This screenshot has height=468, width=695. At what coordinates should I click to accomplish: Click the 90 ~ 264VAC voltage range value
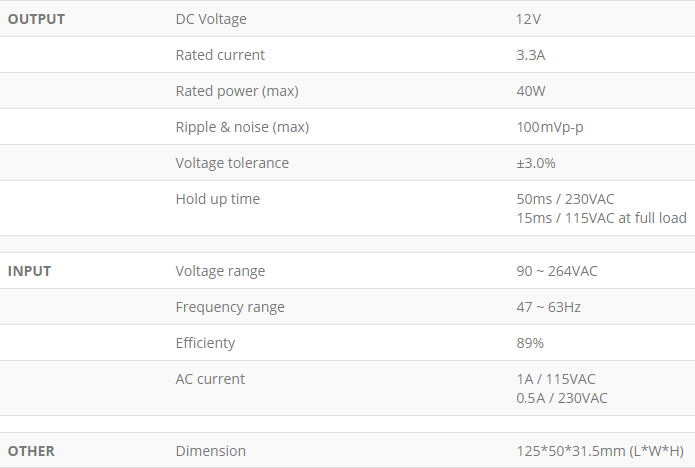tap(557, 271)
